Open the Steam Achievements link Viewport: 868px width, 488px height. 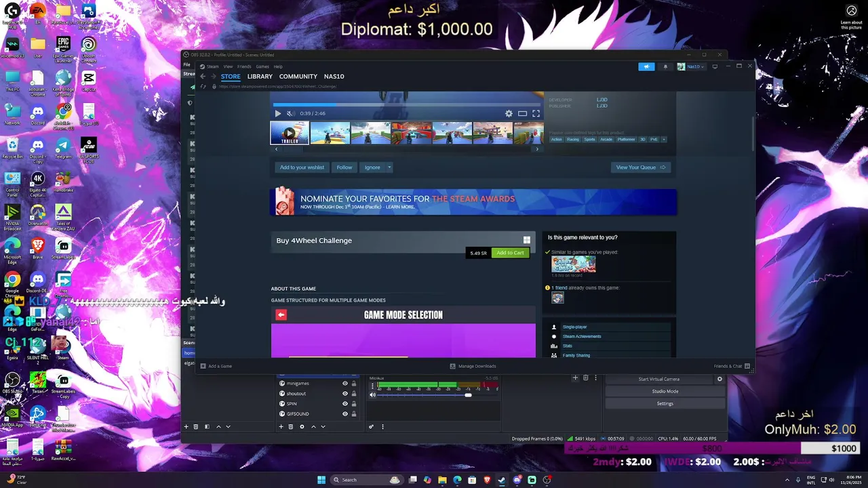pos(582,336)
